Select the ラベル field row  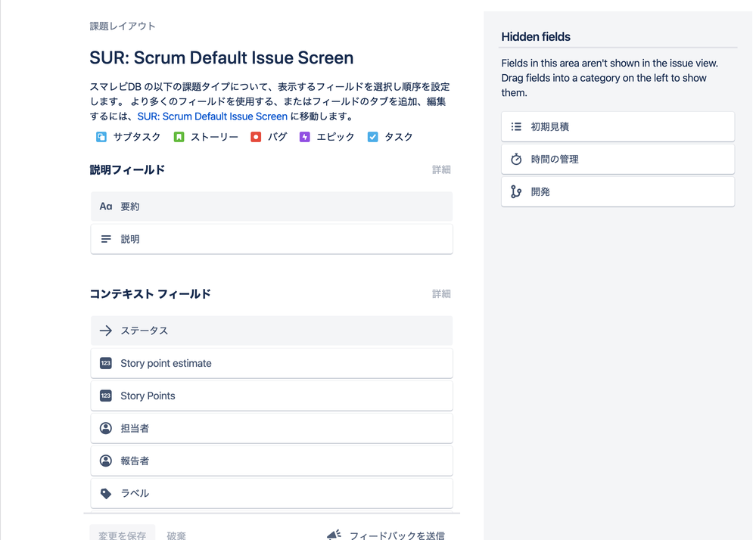click(x=272, y=493)
